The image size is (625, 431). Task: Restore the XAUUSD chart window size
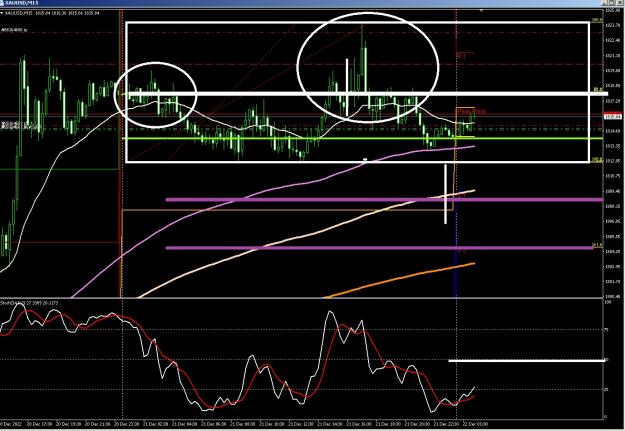613,3
